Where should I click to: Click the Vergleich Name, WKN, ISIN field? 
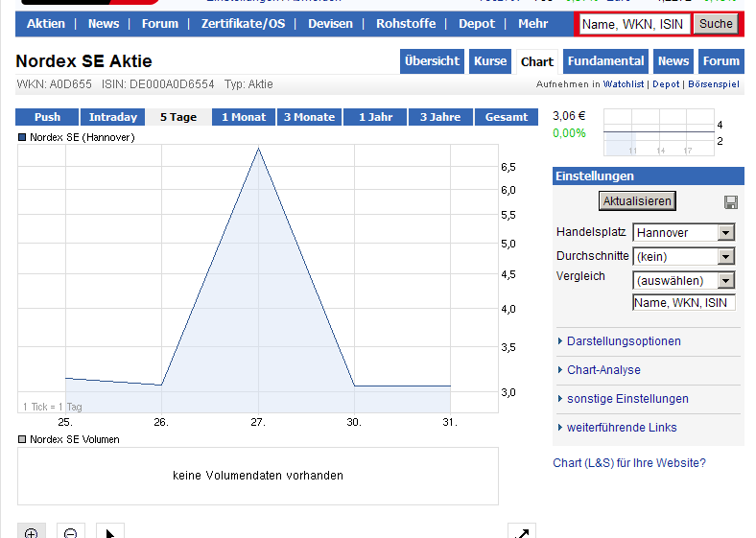[x=684, y=303]
